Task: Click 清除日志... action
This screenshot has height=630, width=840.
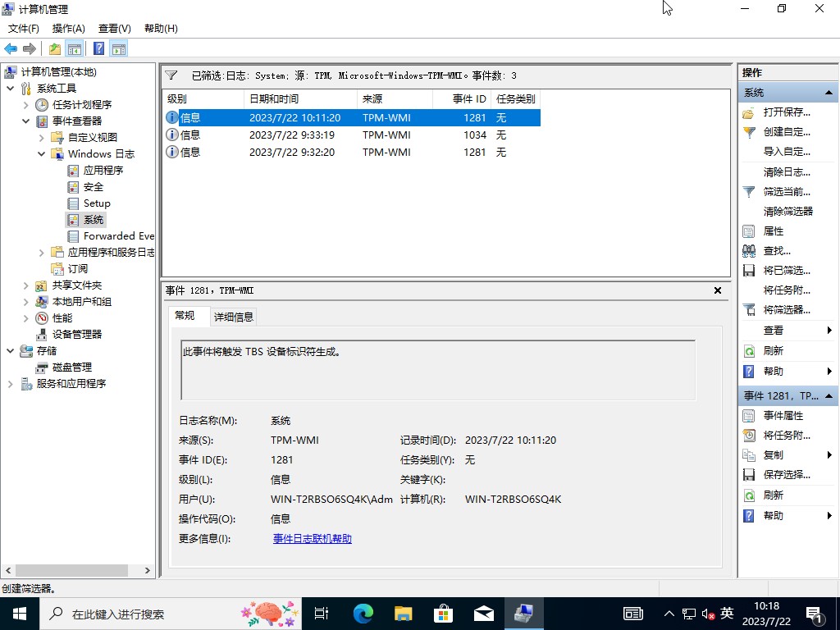Action: tap(787, 172)
